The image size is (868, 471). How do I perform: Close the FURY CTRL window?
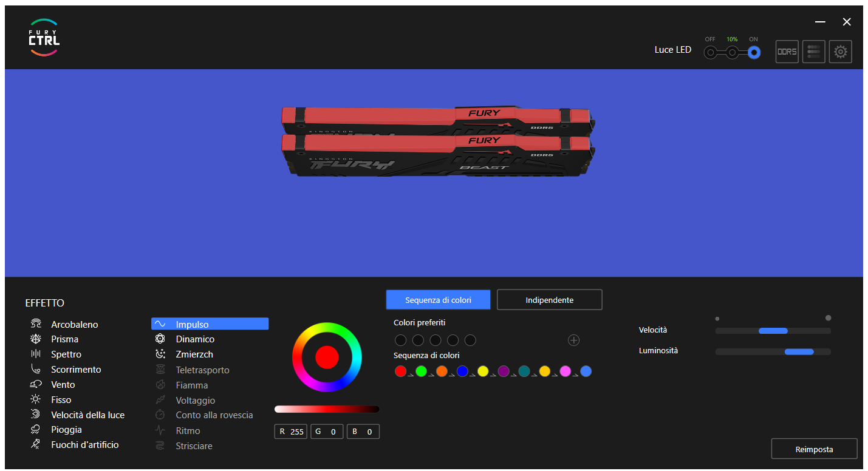click(x=847, y=22)
